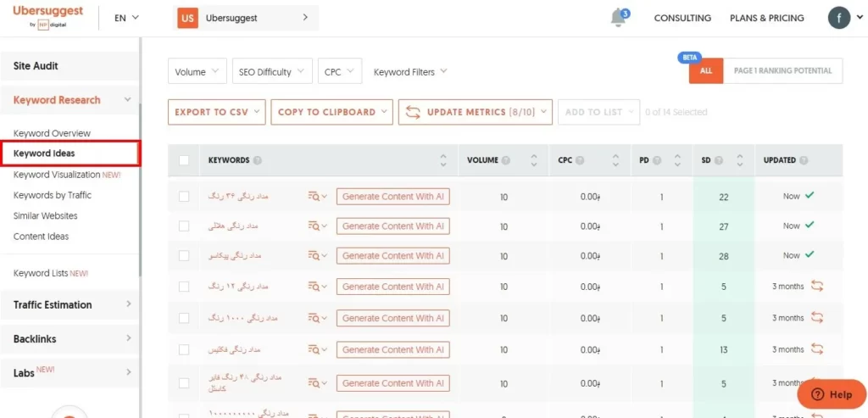This screenshot has width=868, height=418.
Task: Select Keyword Ideas in sidebar
Action: pyautogui.click(x=70, y=153)
